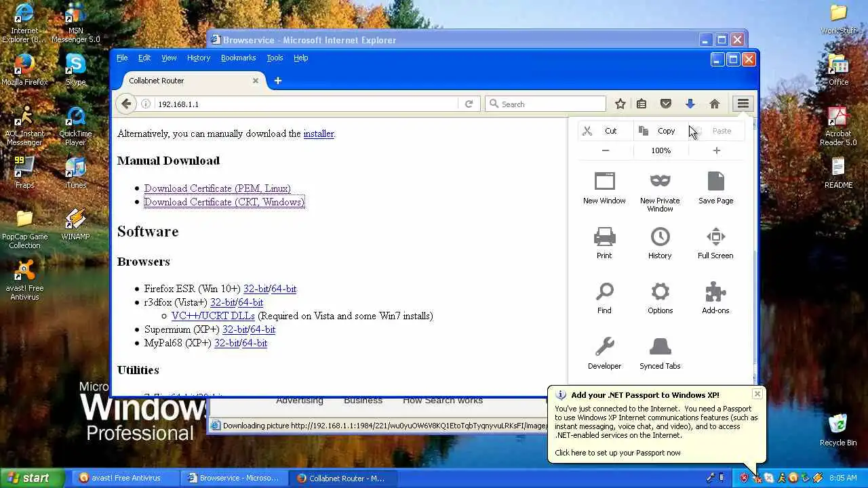Open the Tools menu
868x488 pixels.
click(x=275, y=58)
